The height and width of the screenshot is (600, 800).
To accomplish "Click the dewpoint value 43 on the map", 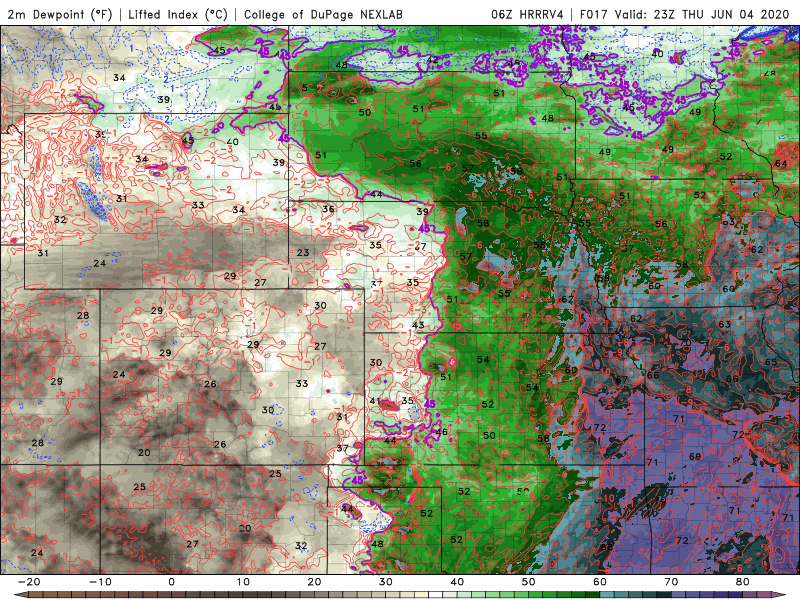I will point(418,325).
